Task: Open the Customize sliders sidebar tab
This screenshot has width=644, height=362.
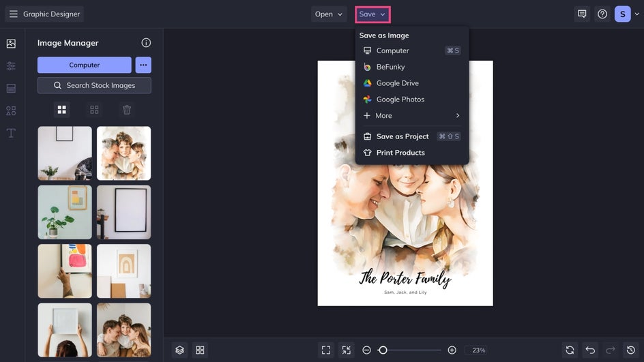Action: pyautogui.click(x=11, y=65)
